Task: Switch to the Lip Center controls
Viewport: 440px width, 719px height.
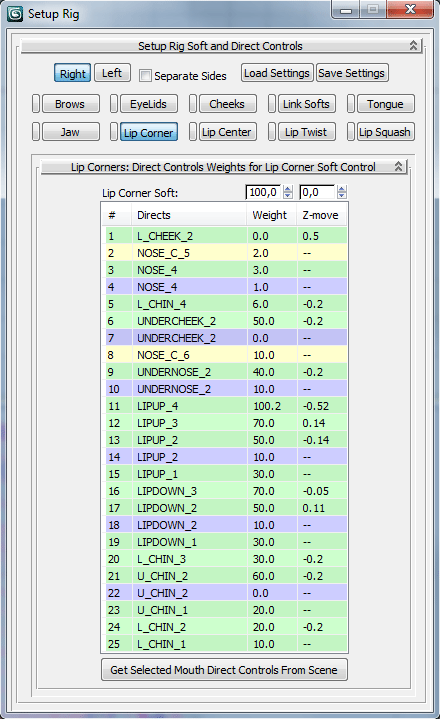Action: [227, 132]
